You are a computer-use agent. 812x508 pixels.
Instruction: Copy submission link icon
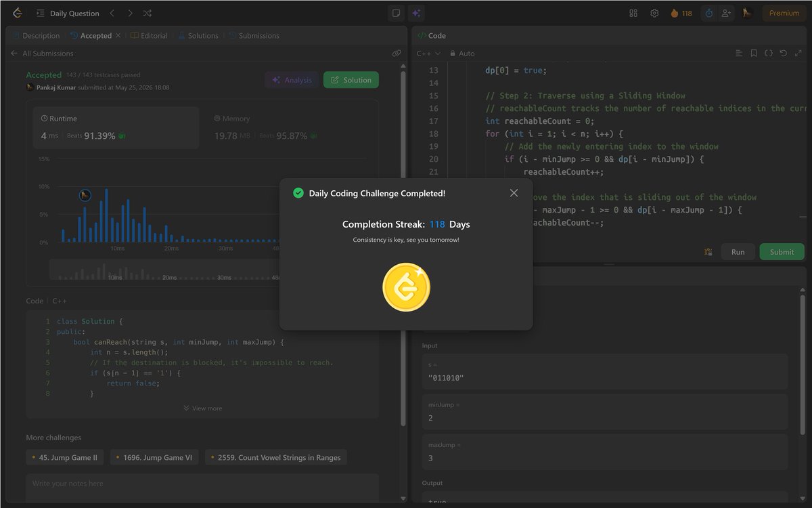click(x=397, y=54)
